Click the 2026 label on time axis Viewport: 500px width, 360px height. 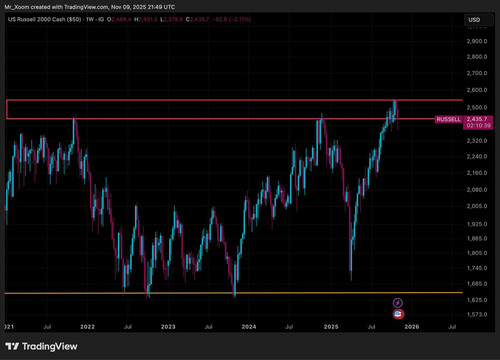click(x=412, y=327)
